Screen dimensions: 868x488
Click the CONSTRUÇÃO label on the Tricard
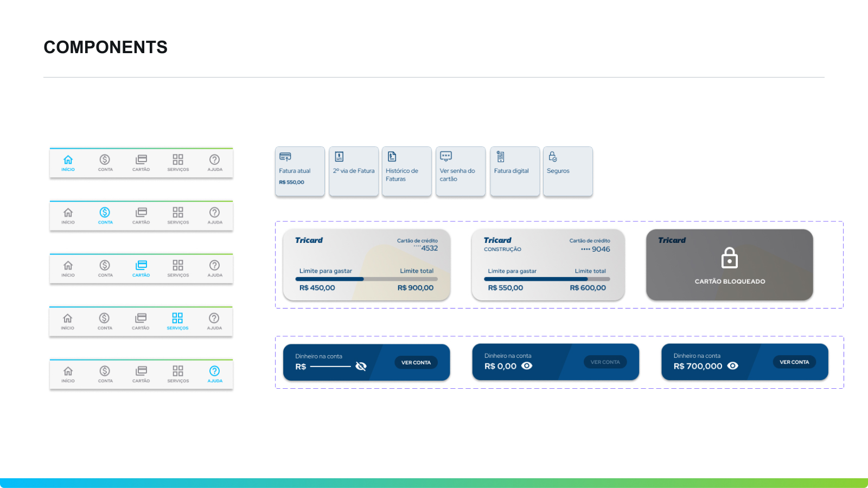point(502,249)
